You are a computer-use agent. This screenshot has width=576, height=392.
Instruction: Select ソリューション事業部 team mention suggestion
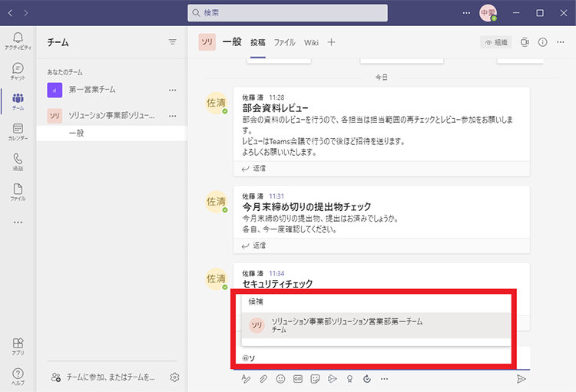pos(376,325)
